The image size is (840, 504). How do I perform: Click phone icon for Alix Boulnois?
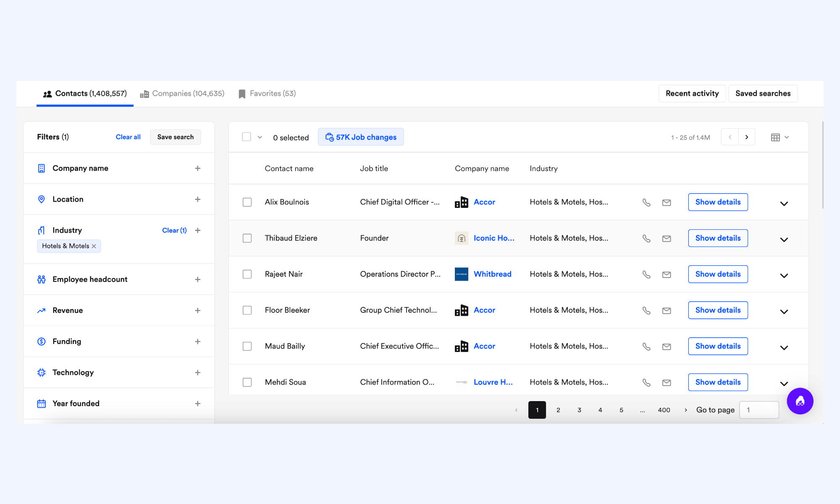[646, 202]
